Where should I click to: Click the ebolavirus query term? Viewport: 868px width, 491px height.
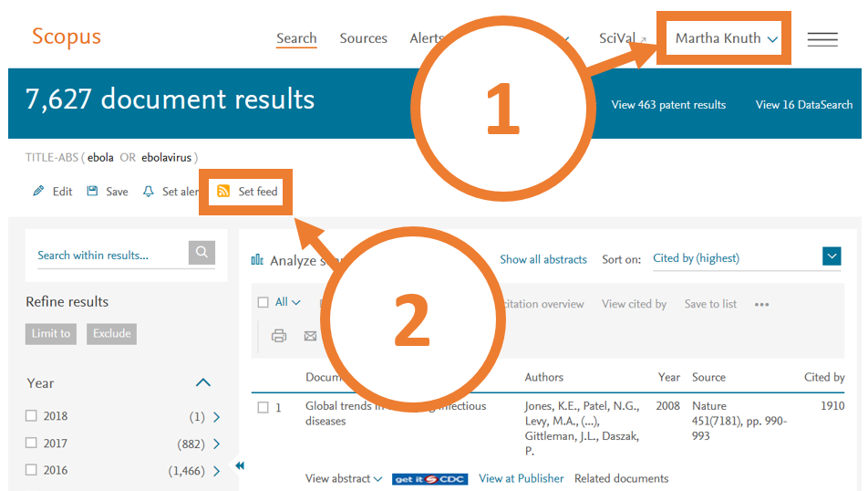click(x=166, y=157)
